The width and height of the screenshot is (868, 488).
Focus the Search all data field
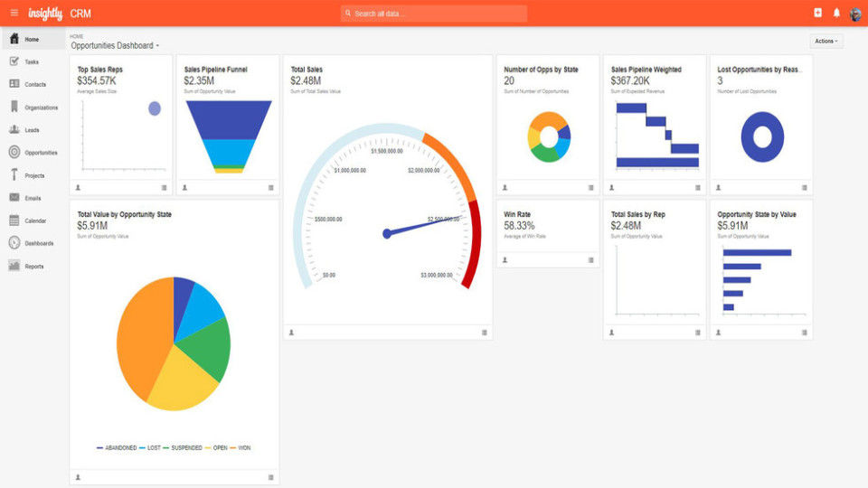click(434, 14)
